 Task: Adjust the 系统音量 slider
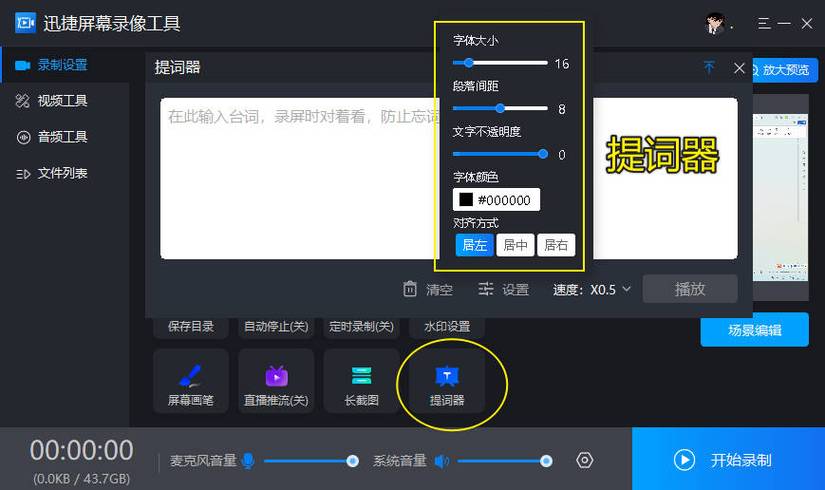(504, 461)
